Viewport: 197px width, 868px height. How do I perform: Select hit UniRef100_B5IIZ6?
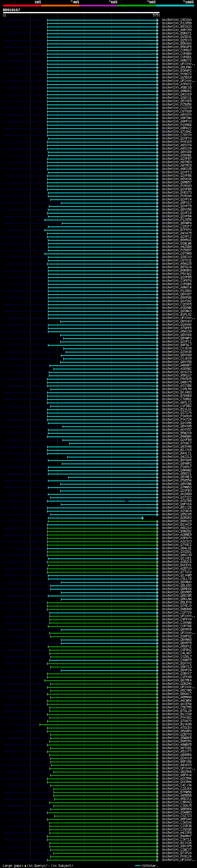tap(177, 507)
